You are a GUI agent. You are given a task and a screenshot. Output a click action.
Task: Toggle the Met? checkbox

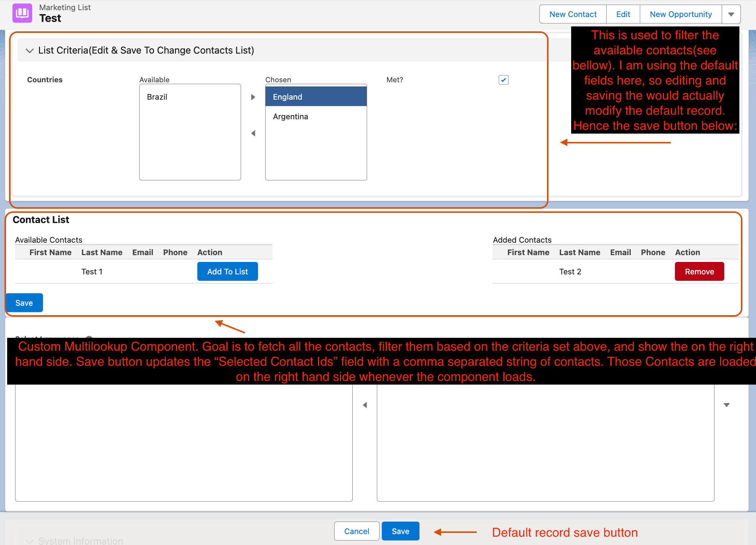pyautogui.click(x=503, y=80)
